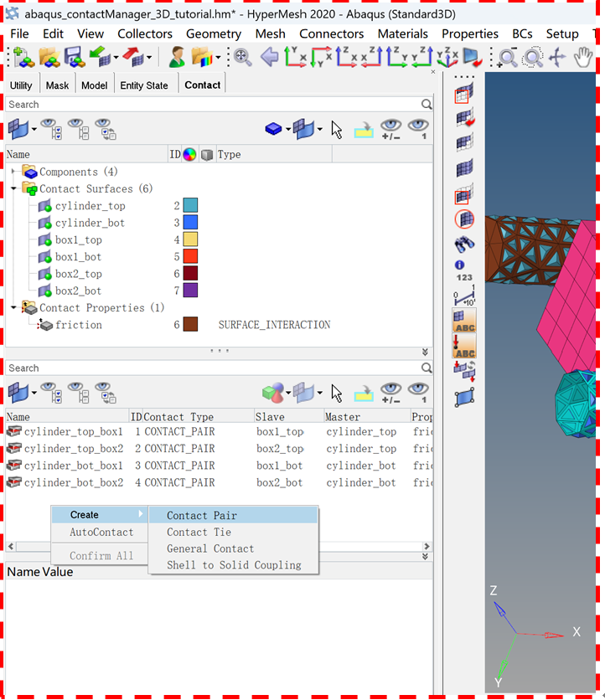
Task: Click the Export Solver Deck icon
Action: [133, 57]
